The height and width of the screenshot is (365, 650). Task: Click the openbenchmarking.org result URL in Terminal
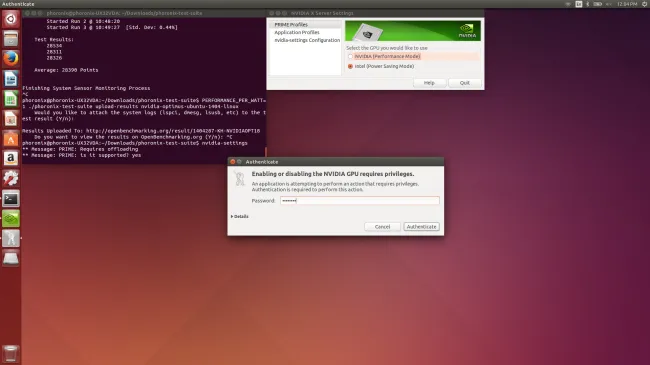coord(173,131)
